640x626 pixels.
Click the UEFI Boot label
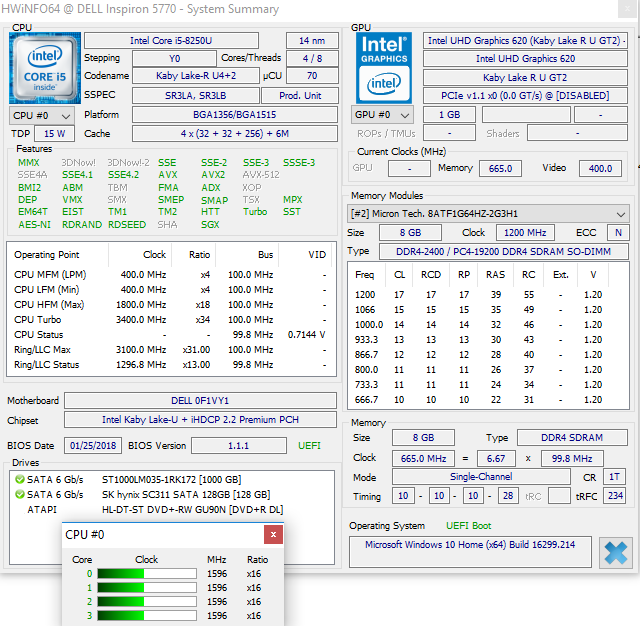(x=469, y=526)
